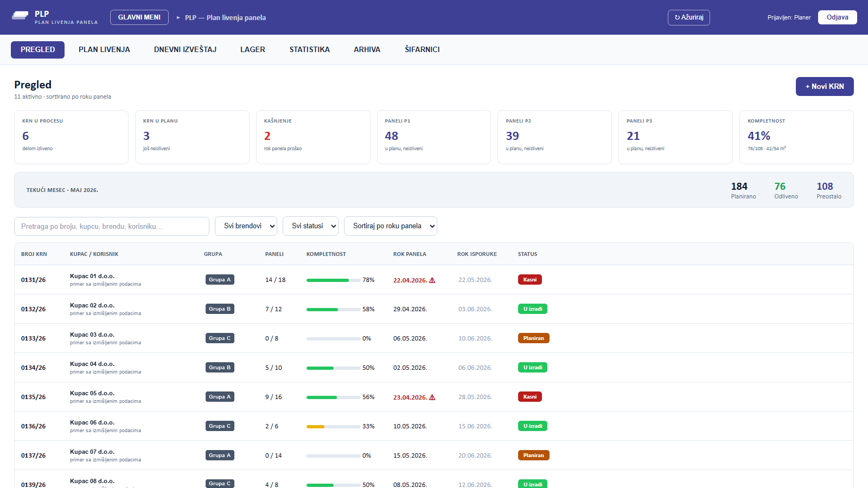Open the Svi brendovi dropdown
868x488 pixels.
coord(246,226)
